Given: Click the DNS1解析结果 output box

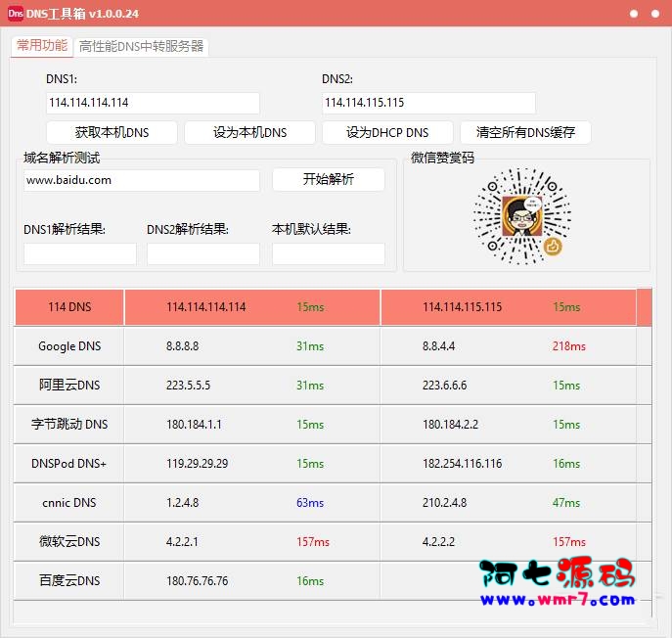Looking at the screenshot, I should (80, 253).
